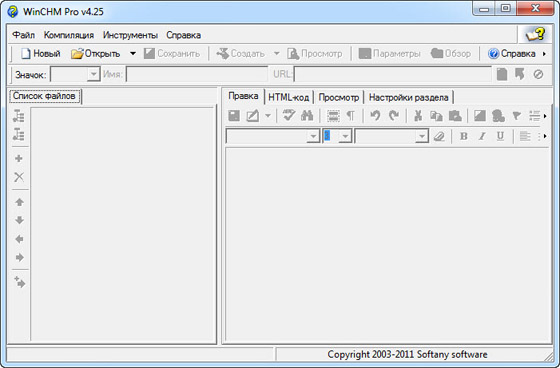Click the sparkle-arrow icon at sidebar bottom
The image size is (560, 368).
(20, 283)
